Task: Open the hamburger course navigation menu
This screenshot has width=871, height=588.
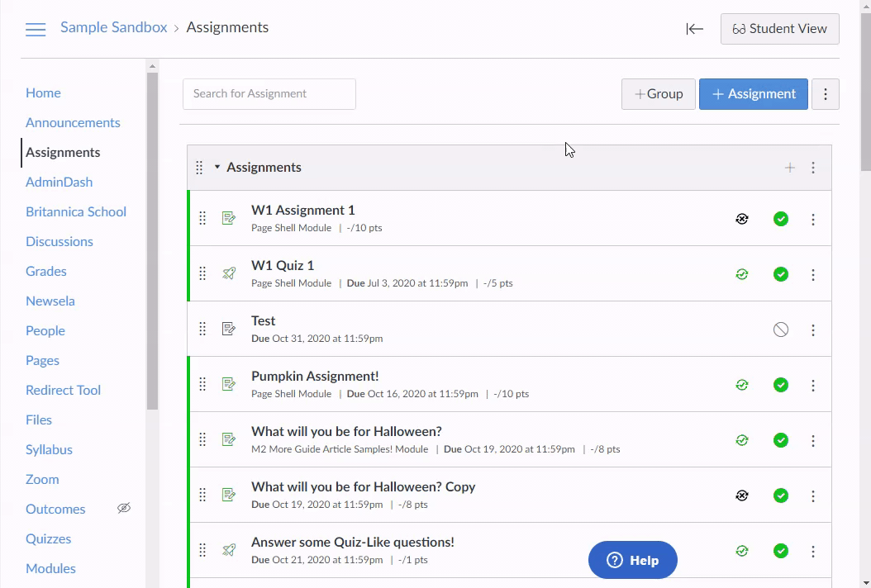Action: point(36,30)
